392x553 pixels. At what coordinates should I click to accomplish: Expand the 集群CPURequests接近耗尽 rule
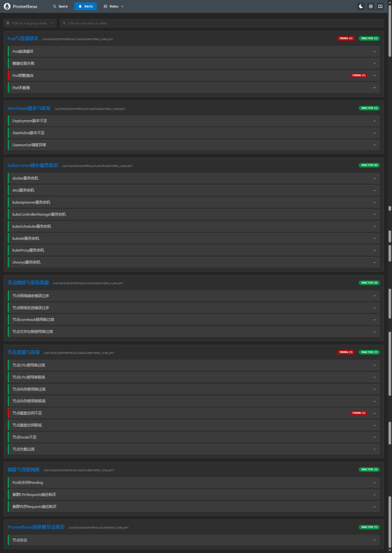[x=194, y=495]
